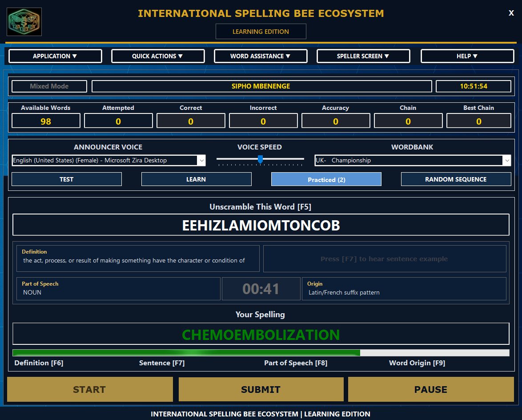This screenshot has width=522, height=420.
Task: Click the Definition text box
Action: 138,258
